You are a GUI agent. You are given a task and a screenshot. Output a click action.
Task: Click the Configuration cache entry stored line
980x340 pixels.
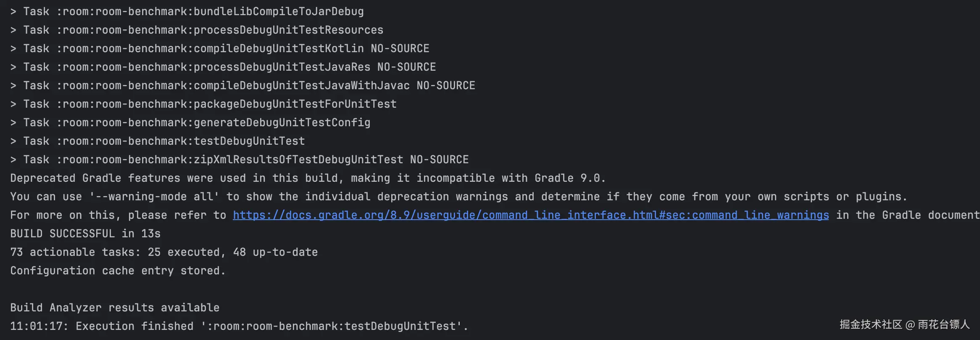tap(118, 271)
